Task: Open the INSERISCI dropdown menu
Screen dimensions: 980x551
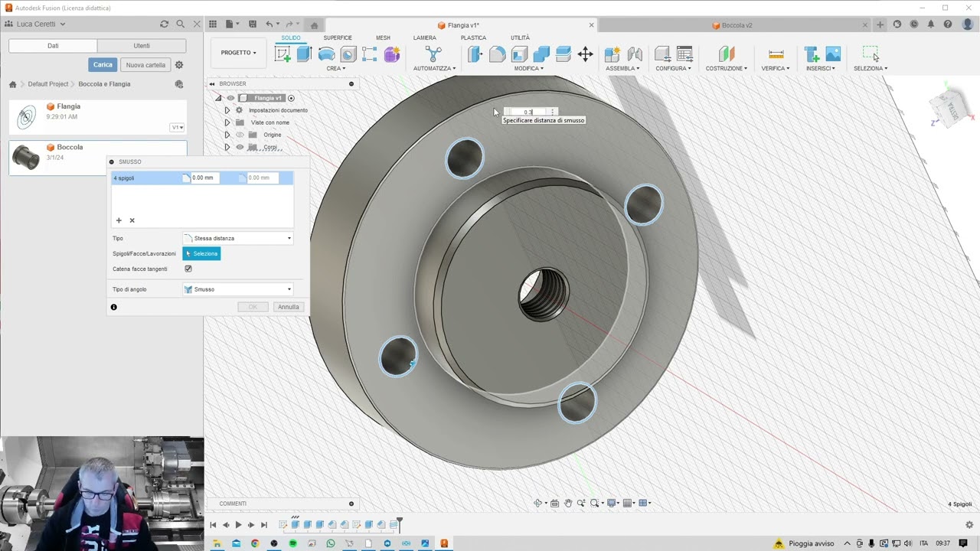Action: click(x=821, y=68)
